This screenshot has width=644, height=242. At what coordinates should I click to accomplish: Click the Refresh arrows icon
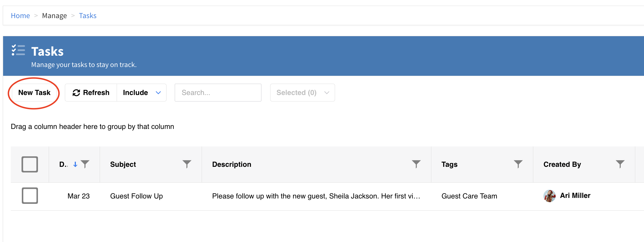(76, 93)
